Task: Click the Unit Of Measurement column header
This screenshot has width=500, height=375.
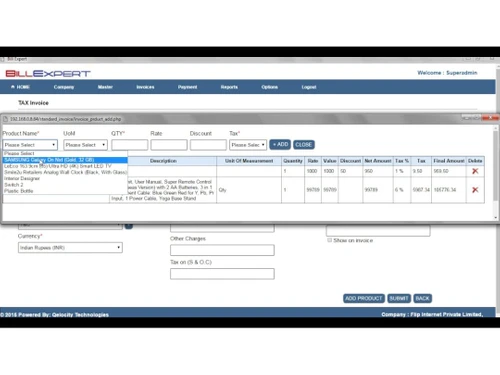Action: click(x=249, y=161)
